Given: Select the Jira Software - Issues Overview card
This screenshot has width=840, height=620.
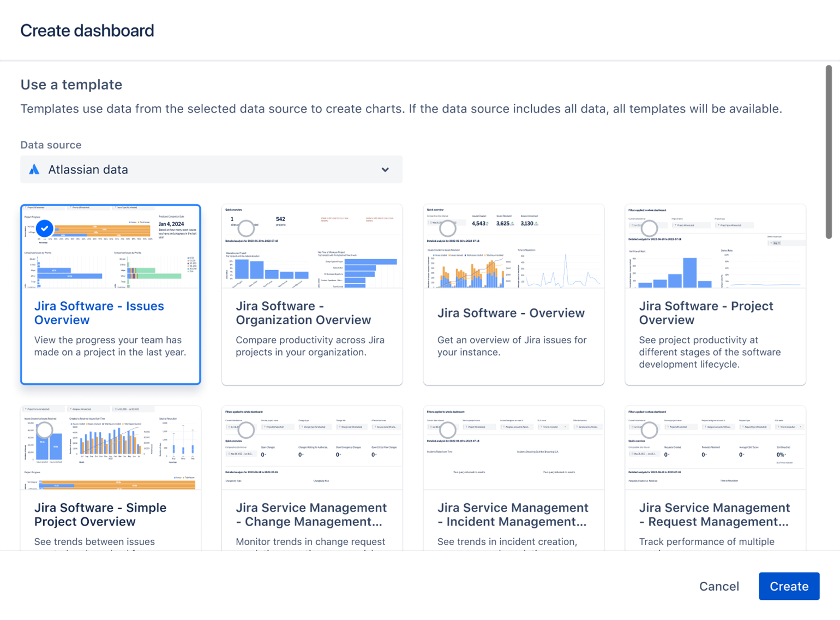Looking at the screenshot, I should pos(111,294).
